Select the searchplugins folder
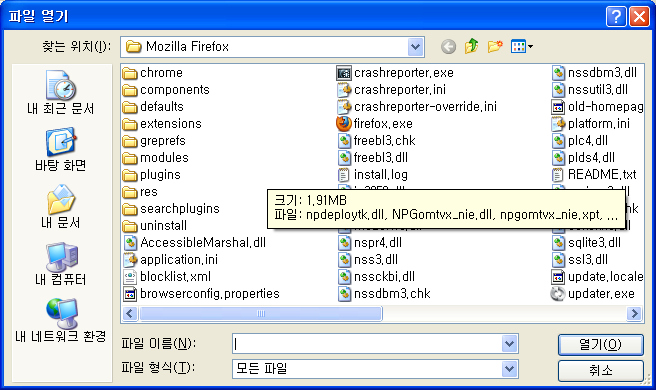Viewport: 656px width, 390px height. (x=171, y=209)
